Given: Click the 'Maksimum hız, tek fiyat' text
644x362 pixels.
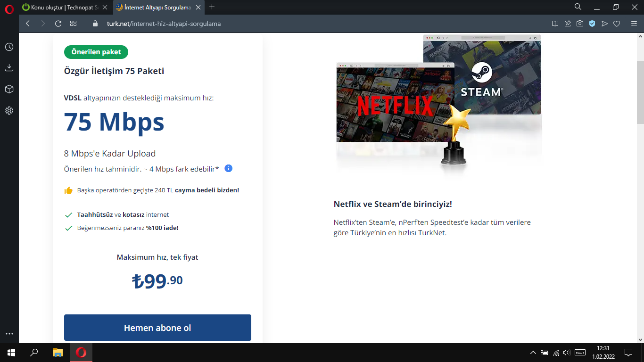Looking at the screenshot, I should (x=157, y=257).
